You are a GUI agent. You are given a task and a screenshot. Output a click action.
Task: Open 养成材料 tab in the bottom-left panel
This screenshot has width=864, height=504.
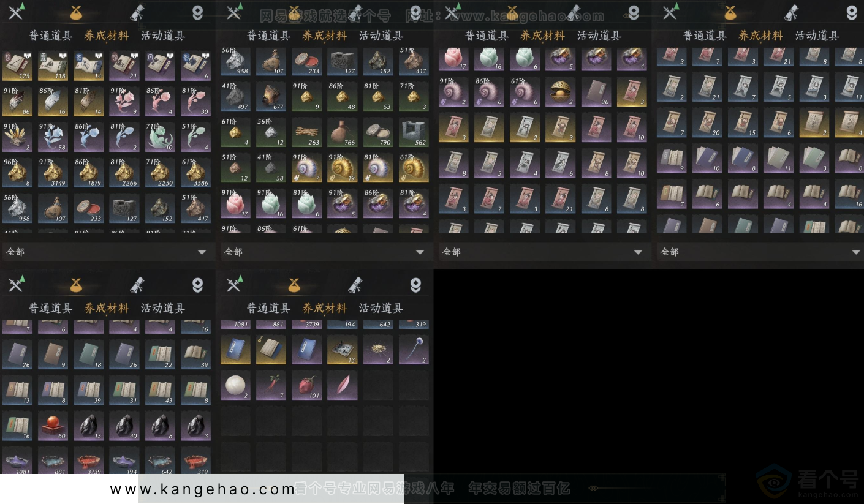(x=107, y=308)
